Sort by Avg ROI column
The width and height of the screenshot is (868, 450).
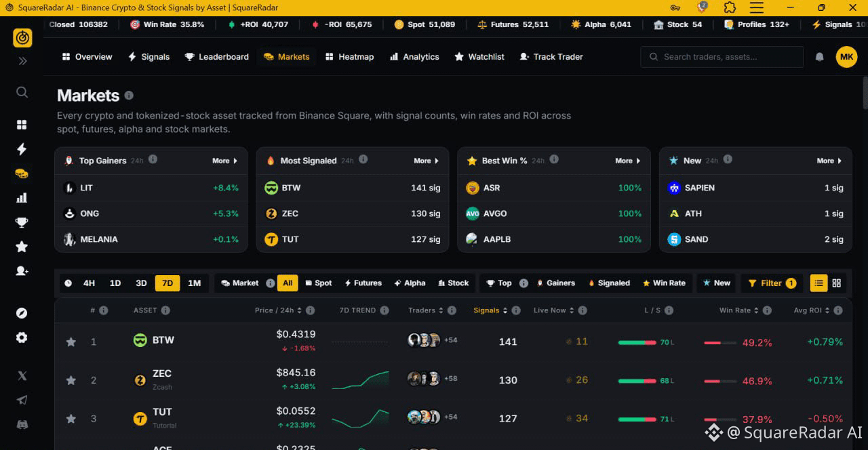(811, 310)
